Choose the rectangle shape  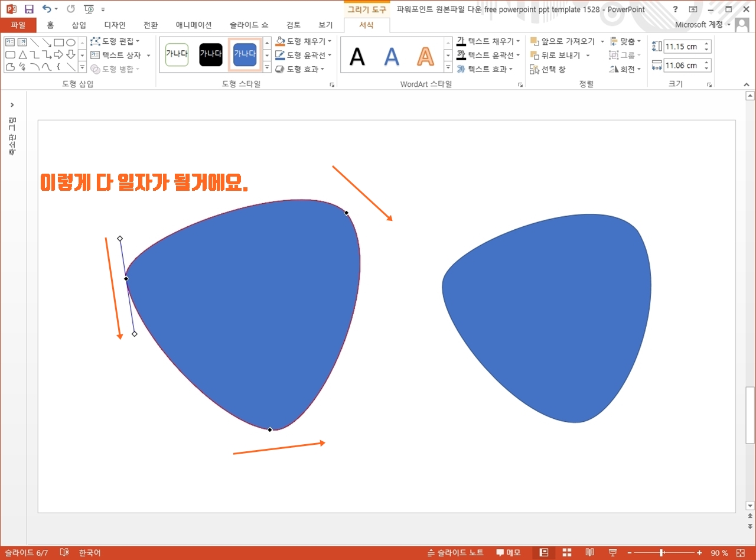(x=58, y=43)
